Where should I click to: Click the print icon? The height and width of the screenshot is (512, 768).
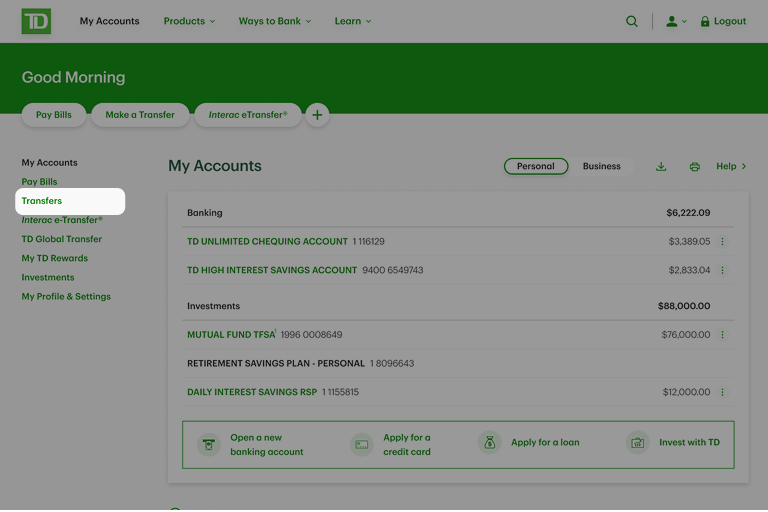pyautogui.click(x=694, y=167)
